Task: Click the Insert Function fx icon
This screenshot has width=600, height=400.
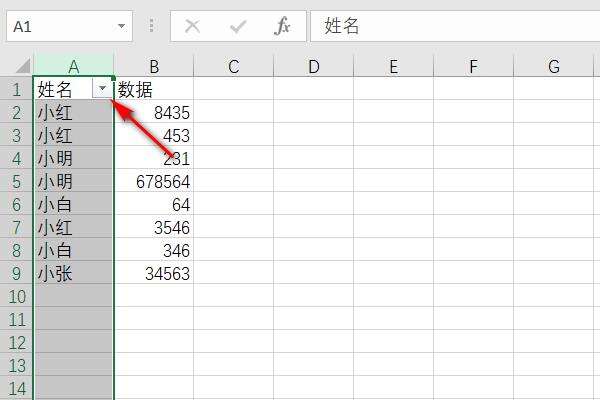Action: (x=282, y=26)
